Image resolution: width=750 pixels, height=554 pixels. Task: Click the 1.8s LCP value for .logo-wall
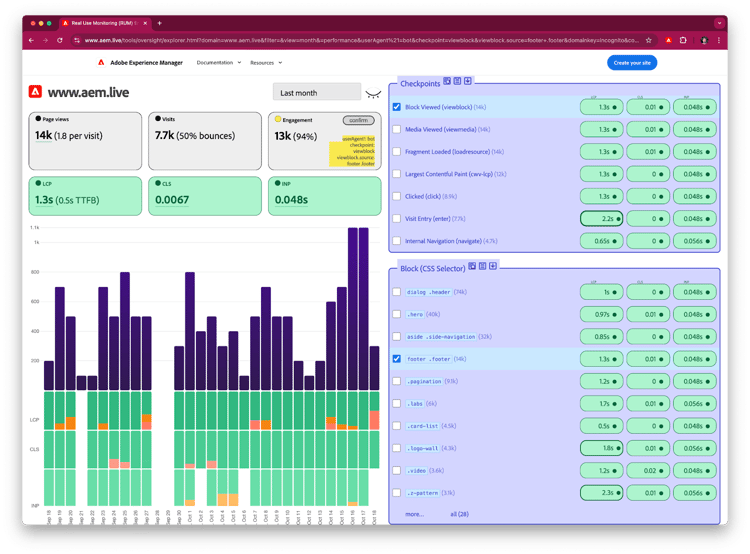coord(601,448)
